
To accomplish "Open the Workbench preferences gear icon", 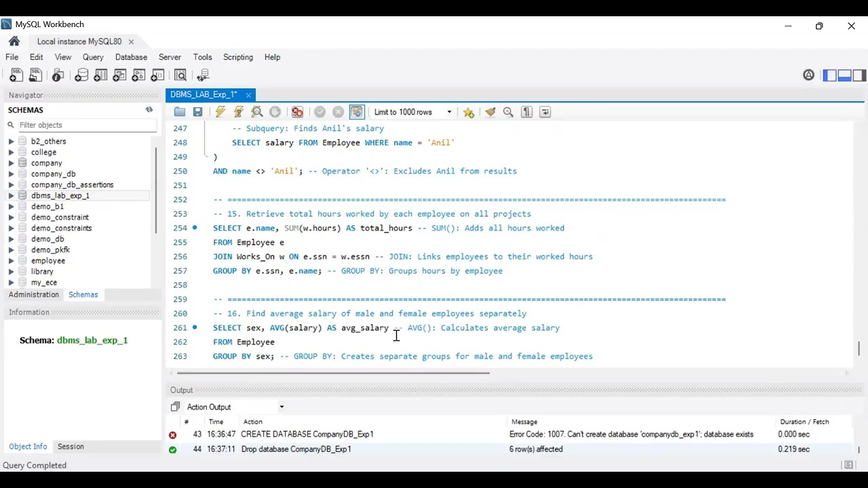I will pos(808,75).
